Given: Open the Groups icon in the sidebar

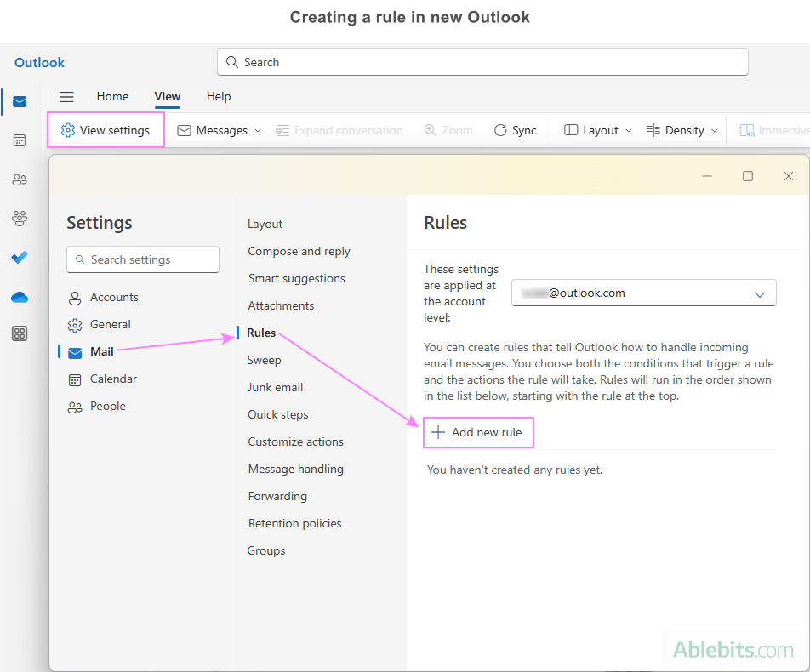Looking at the screenshot, I should pos(19,219).
